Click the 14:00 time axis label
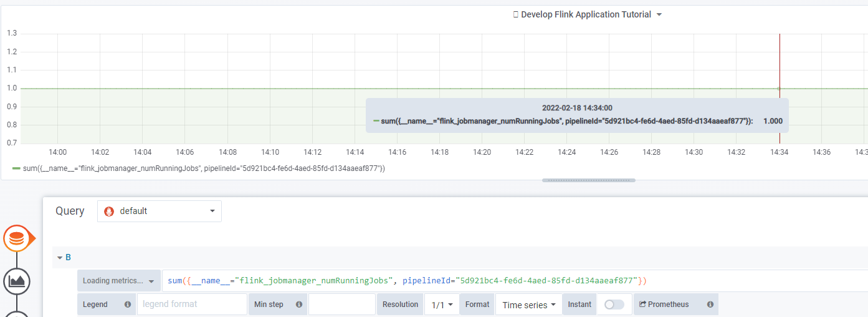Image resolution: width=868 pixels, height=317 pixels. (58, 152)
